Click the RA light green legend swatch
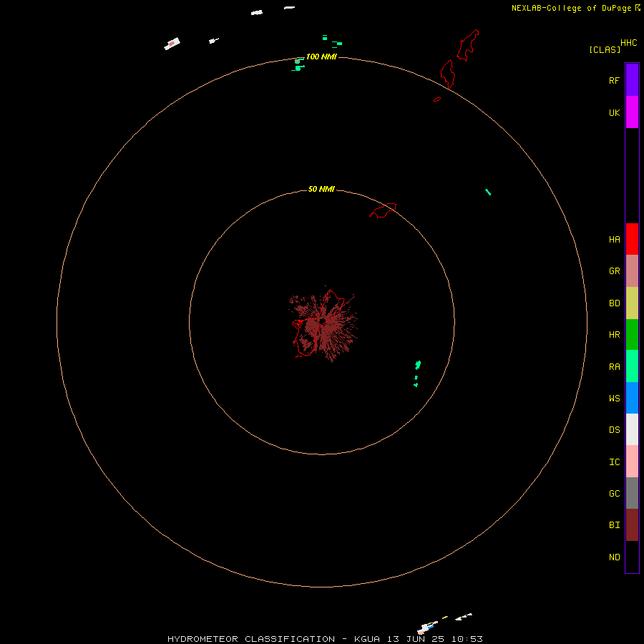This screenshot has height=644, width=644. pos(632,366)
